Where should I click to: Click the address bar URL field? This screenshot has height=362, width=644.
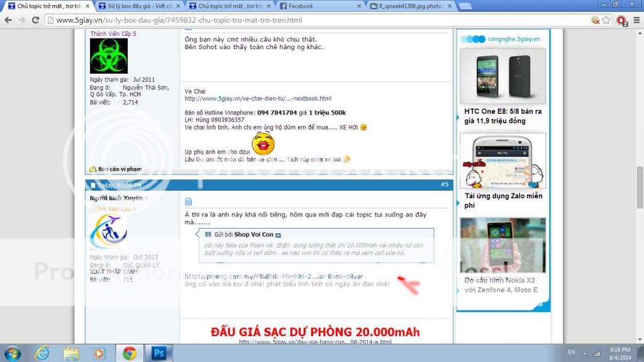pyautogui.click(x=314, y=20)
